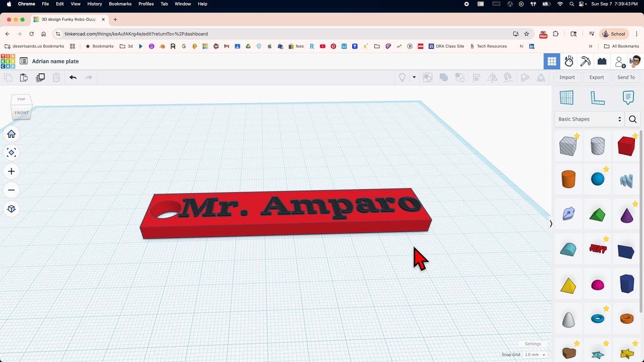The image size is (644, 362).
Task: Select the Ruler tool
Action: (x=597, y=98)
